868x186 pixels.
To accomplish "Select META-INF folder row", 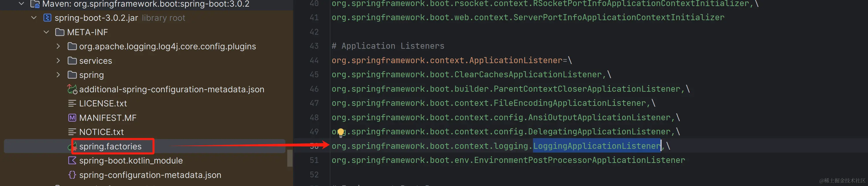I will (x=88, y=32).
